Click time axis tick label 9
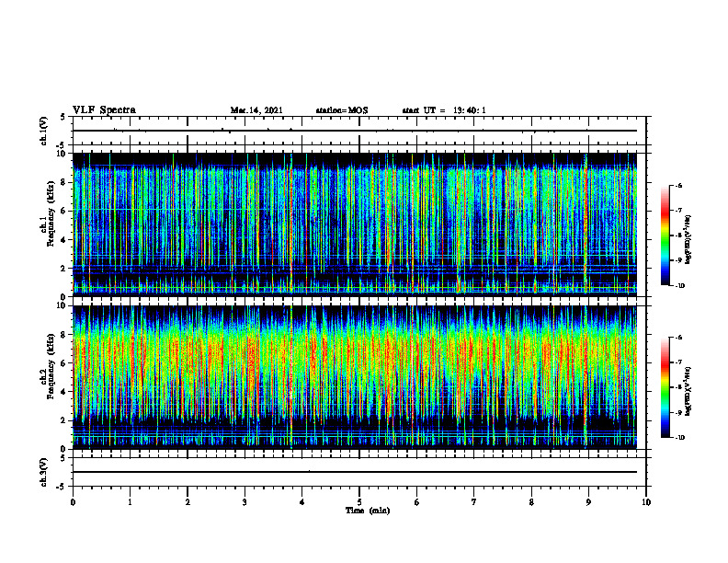728x563 pixels. coord(588,502)
